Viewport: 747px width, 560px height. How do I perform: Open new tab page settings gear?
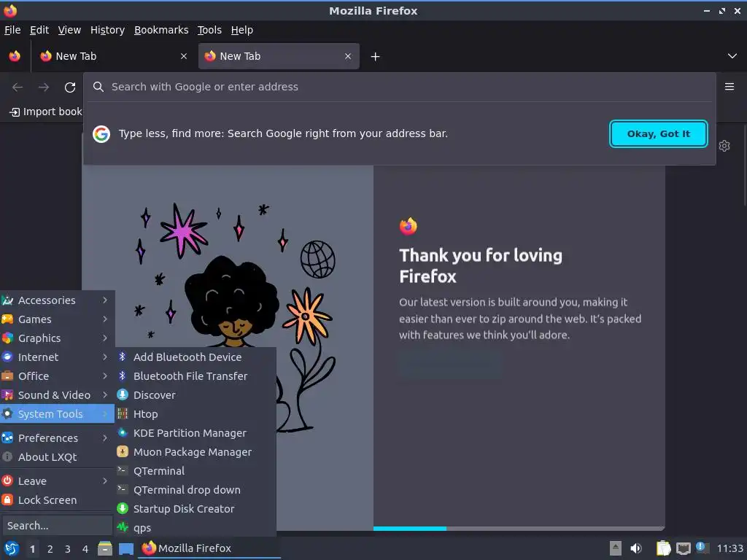point(724,146)
